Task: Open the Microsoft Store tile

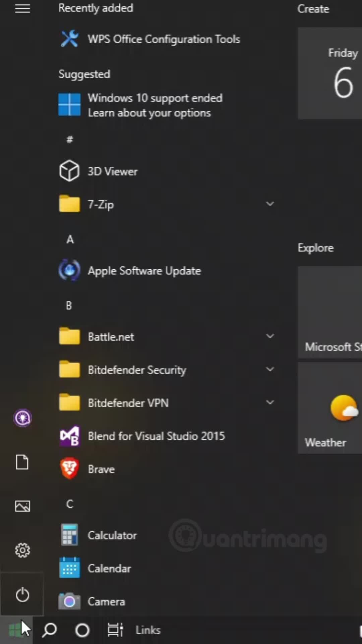Action: (x=330, y=312)
